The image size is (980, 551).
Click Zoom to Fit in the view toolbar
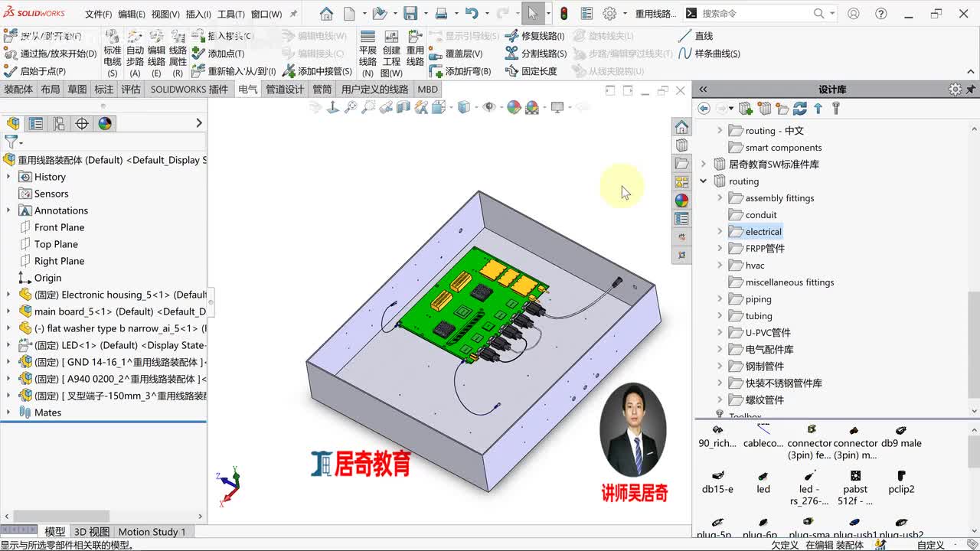[351, 108]
